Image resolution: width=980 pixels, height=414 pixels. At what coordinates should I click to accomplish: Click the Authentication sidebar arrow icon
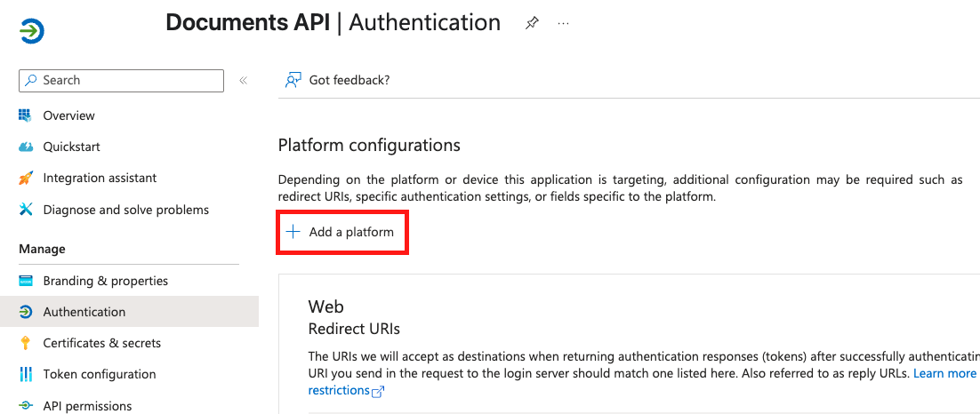click(x=26, y=312)
